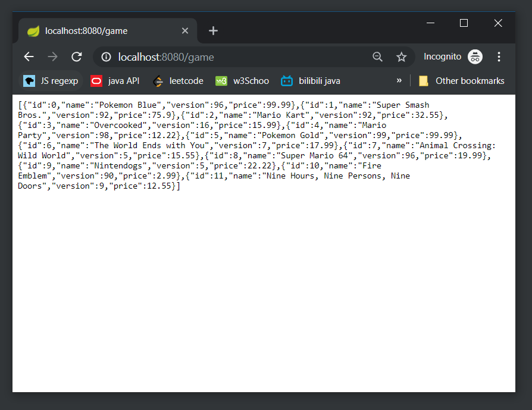Open the zoom magnifier icon in address bar
The height and width of the screenshot is (410, 532).
378,57
